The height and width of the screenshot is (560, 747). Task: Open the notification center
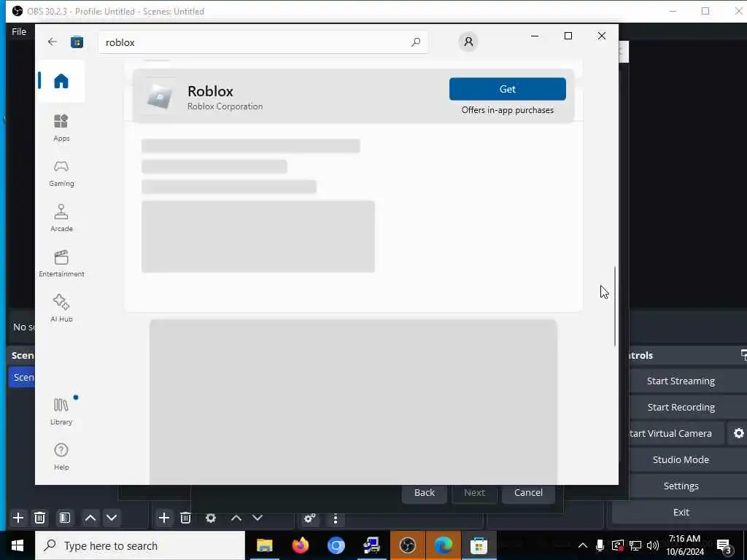point(724,545)
